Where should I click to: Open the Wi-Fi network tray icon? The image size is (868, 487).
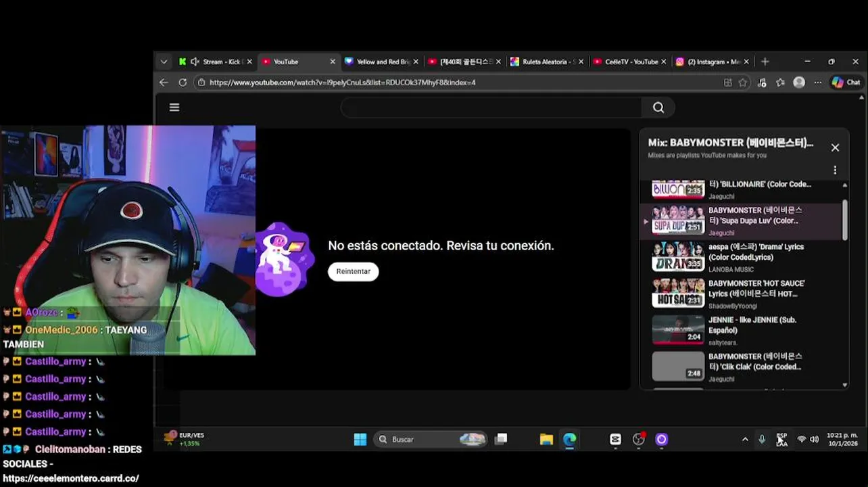(x=802, y=440)
